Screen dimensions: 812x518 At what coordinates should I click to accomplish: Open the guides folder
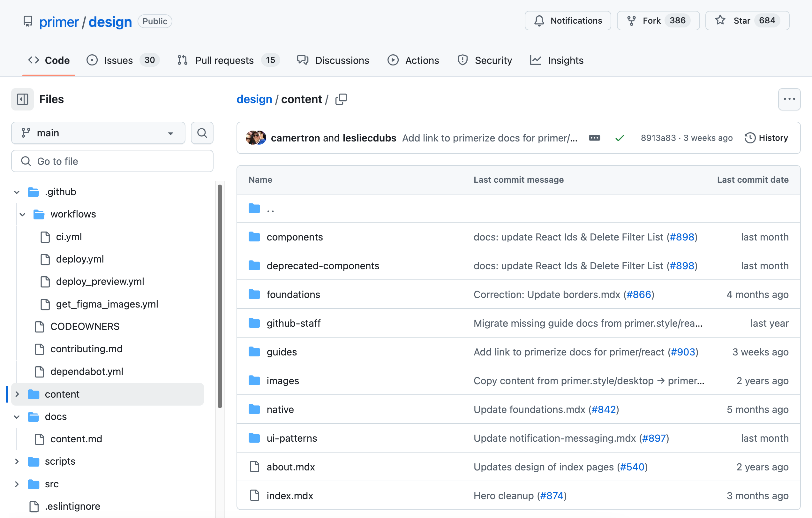282,352
